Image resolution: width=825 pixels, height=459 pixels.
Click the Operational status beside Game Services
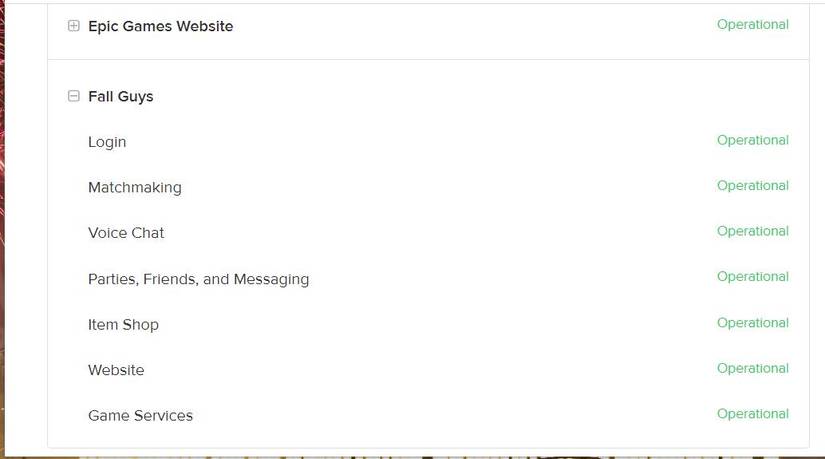(752, 413)
